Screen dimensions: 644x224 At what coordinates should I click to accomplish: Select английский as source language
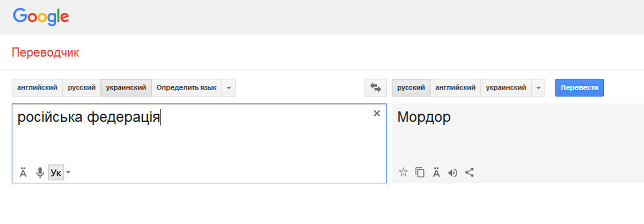[37, 87]
